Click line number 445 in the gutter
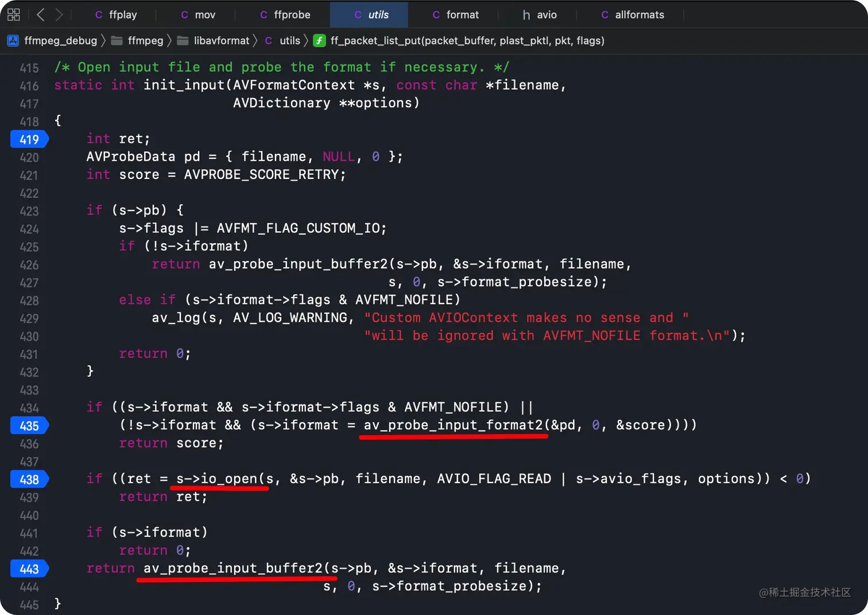The height and width of the screenshot is (615, 868). [29, 605]
